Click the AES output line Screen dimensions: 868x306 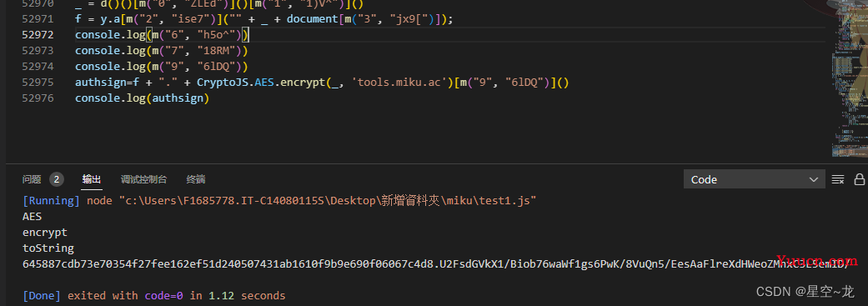33,216
